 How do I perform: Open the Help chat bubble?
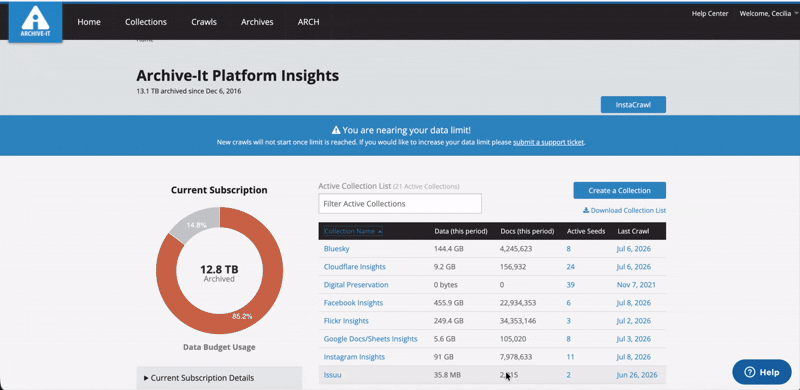(x=762, y=372)
